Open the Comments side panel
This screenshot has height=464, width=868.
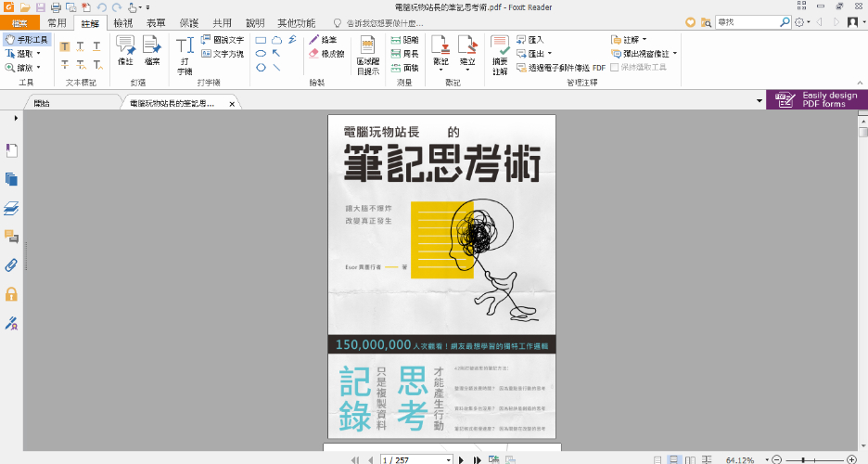click(x=12, y=237)
